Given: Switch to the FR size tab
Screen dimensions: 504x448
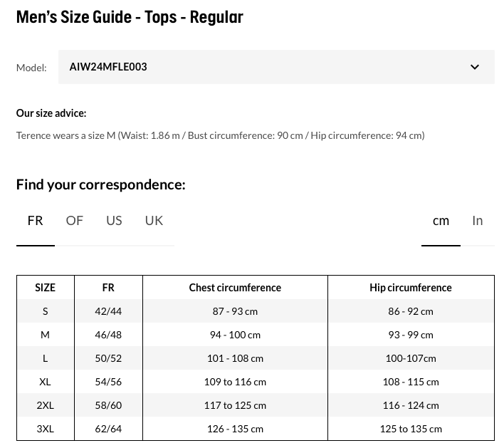Looking at the screenshot, I should (x=36, y=221).
